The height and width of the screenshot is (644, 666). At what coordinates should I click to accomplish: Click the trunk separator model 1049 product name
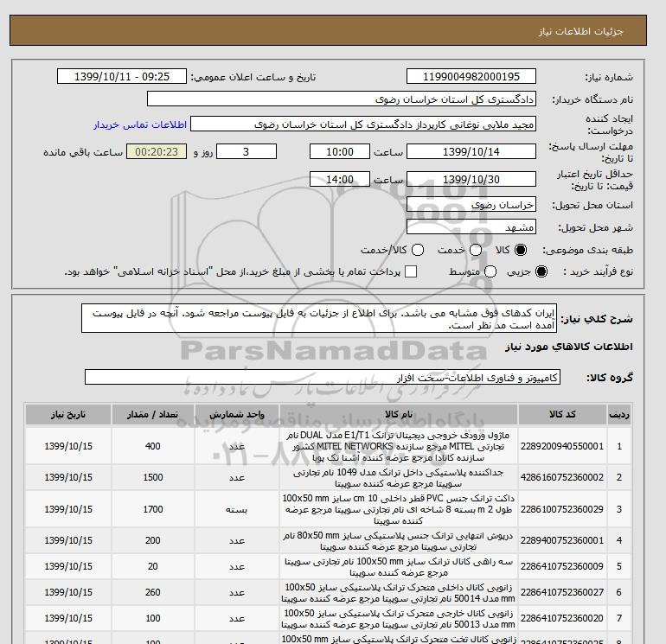[x=399, y=477]
